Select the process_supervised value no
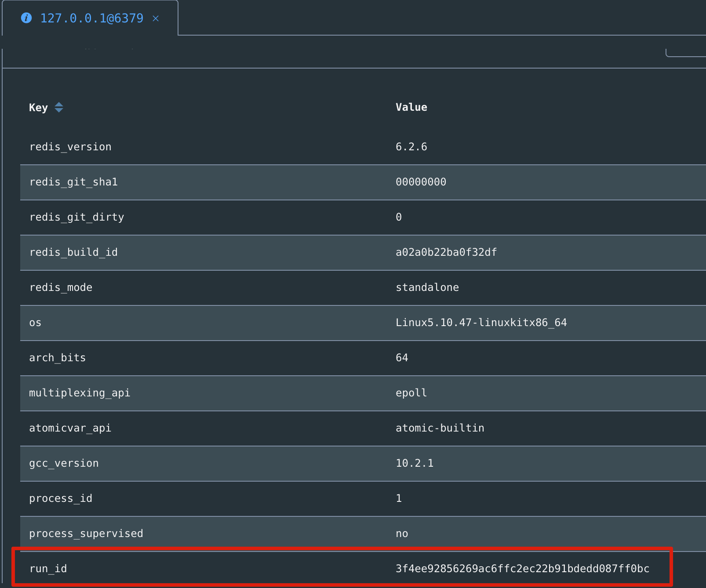706x588 pixels. click(x=402, y=534)
